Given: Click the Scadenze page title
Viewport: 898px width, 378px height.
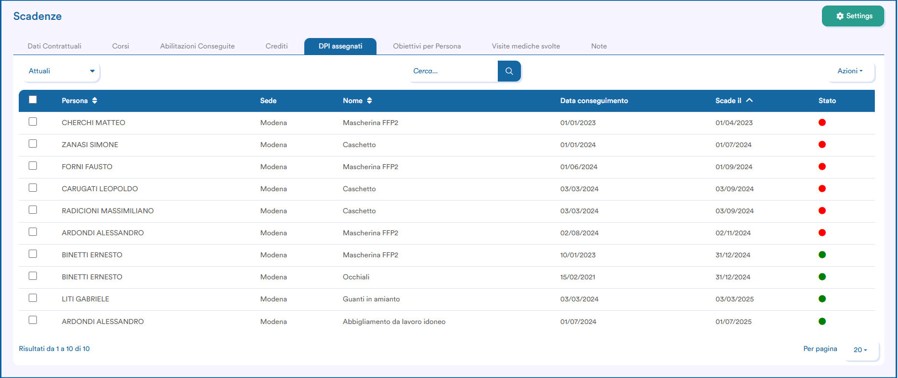Looking at the screenshot, I should (37, 17).
